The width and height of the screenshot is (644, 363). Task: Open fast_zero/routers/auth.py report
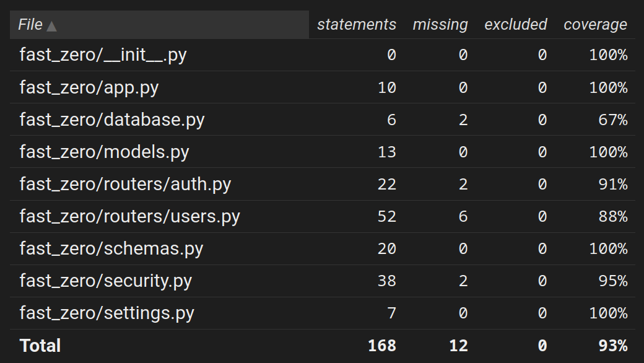point(125,184)
